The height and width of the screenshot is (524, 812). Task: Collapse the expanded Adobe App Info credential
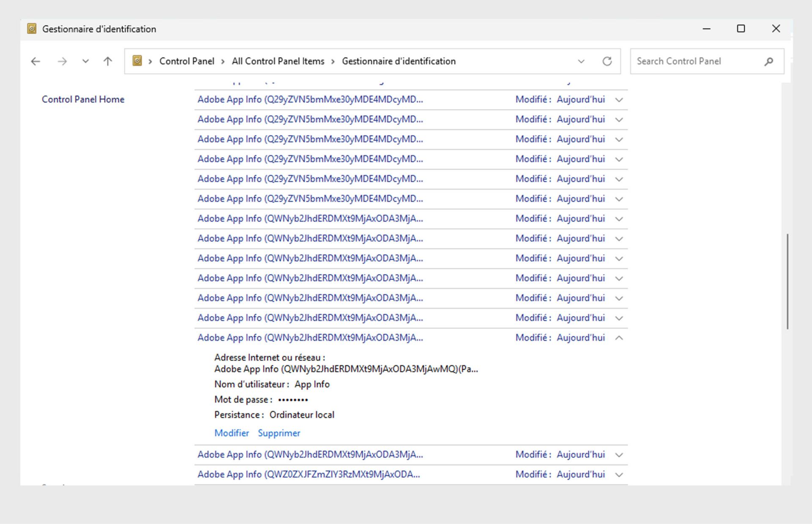(619, 338)
